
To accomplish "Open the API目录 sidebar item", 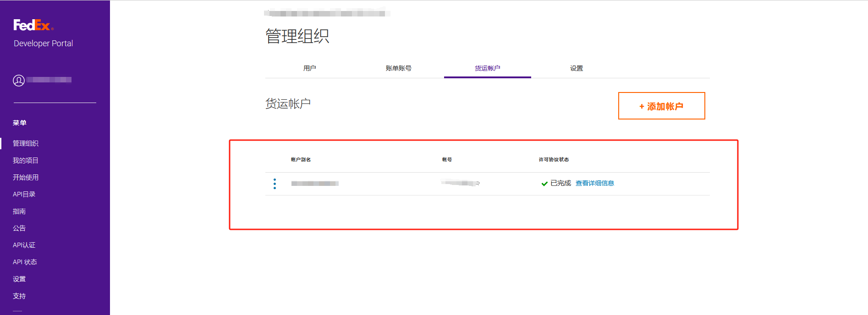I will pyautogui.click(x=24, y=194).
